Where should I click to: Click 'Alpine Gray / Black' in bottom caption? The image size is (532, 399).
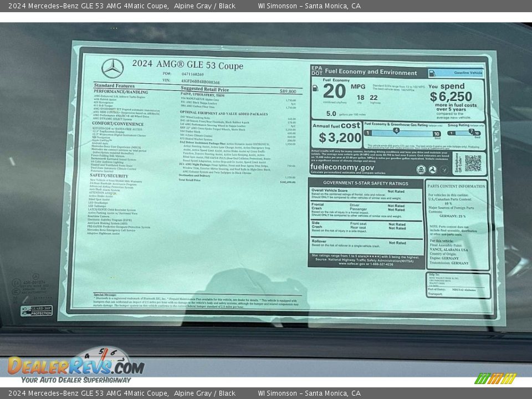204,393
